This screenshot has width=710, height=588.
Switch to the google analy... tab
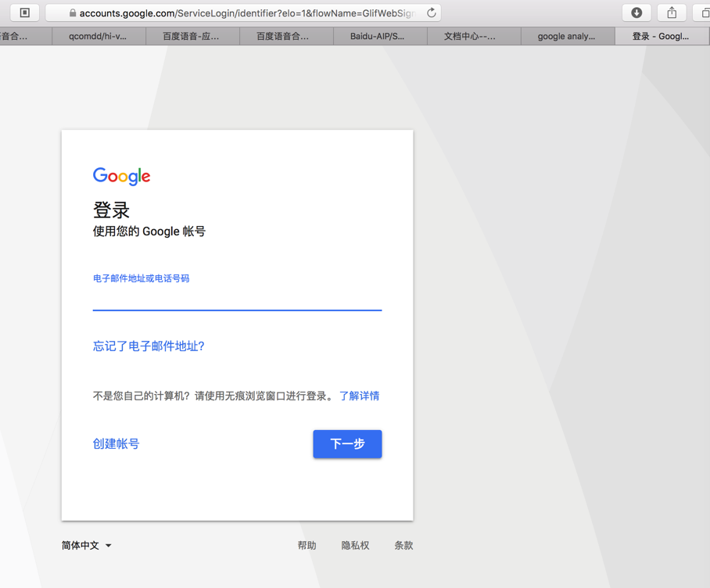point(568,36)
